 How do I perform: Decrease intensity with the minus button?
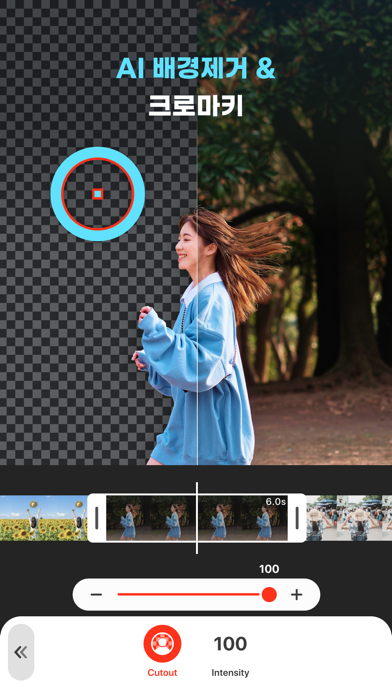coord(96,594)
